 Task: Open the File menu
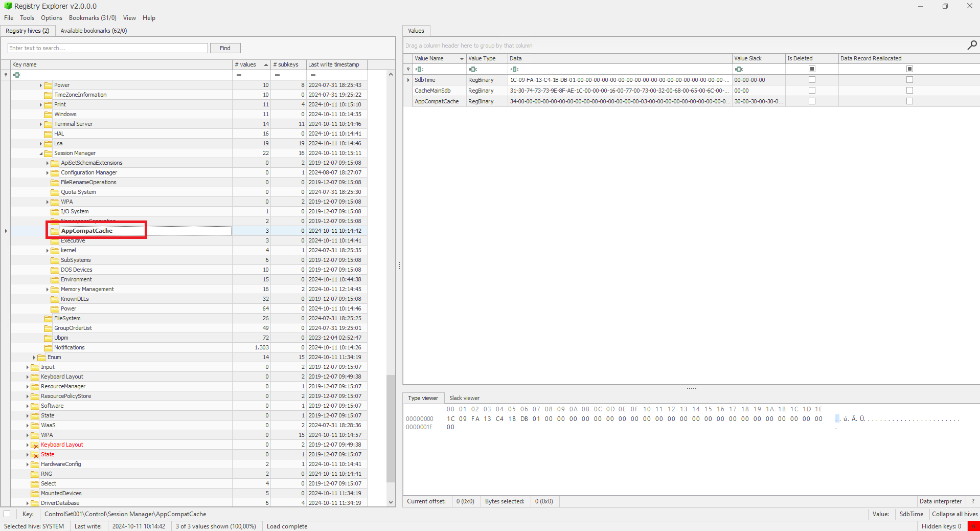tap(9, 18)
